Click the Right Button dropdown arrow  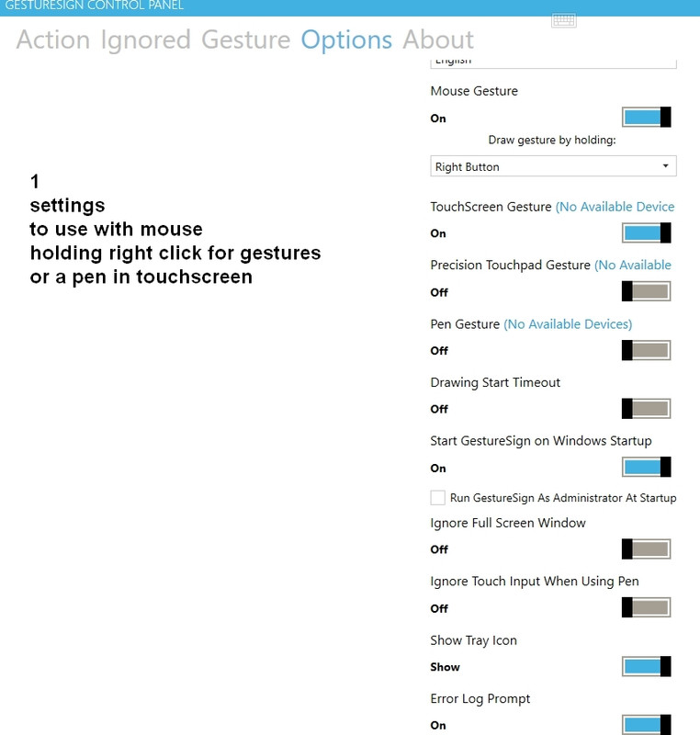pos(665,166)
